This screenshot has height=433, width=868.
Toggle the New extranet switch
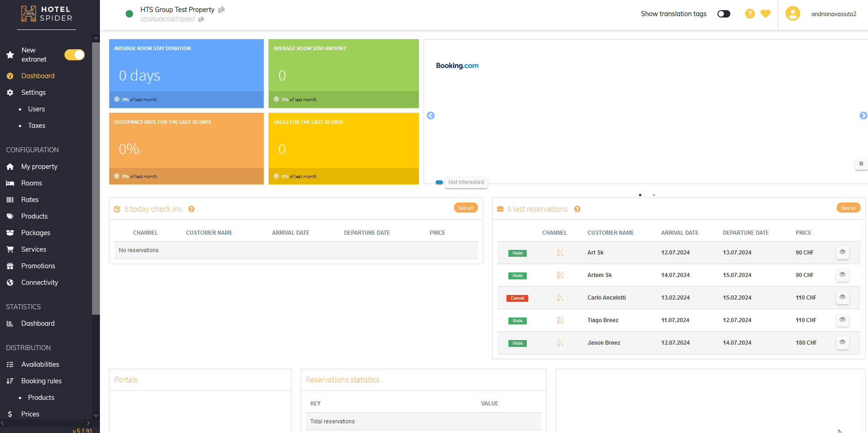75,55
